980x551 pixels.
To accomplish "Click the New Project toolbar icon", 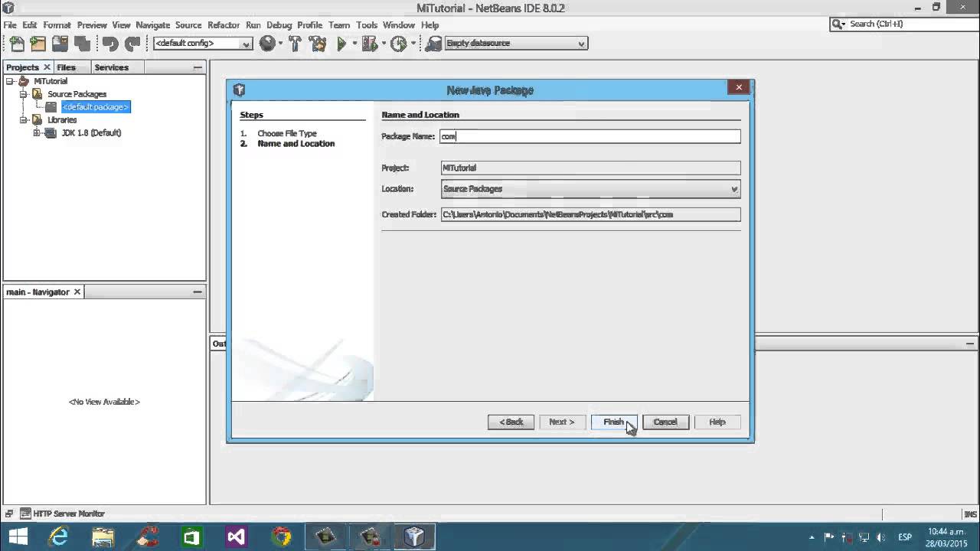I will [x=38, y=44].
